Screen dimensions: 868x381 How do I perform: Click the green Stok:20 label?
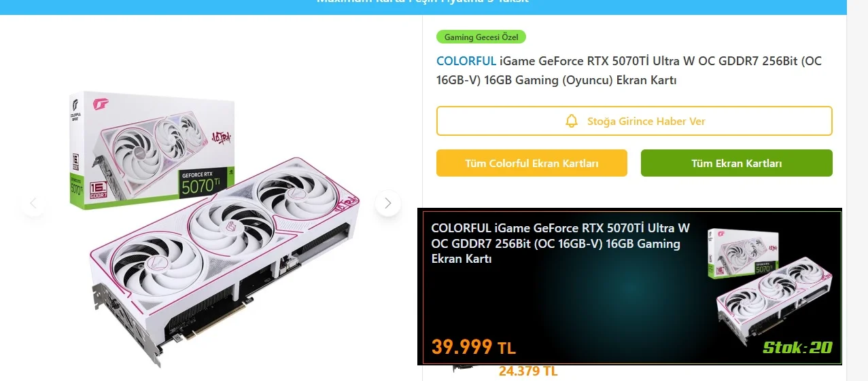point(797,347)
